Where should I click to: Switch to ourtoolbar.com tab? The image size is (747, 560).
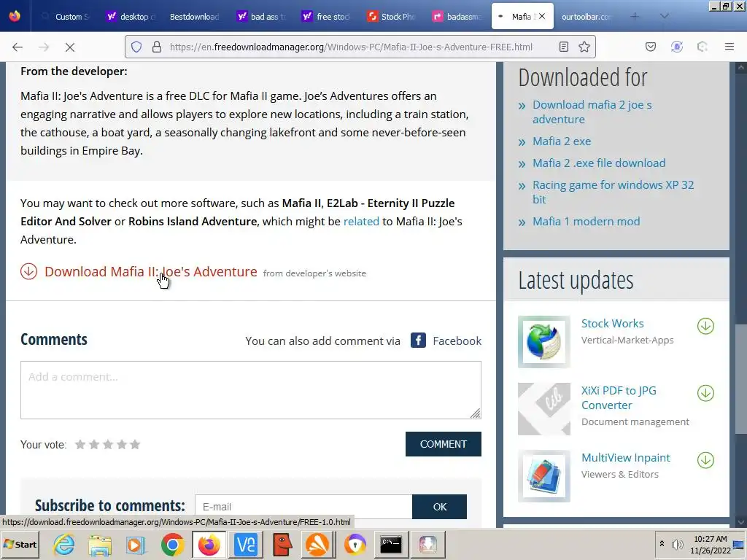click(586, 17)
